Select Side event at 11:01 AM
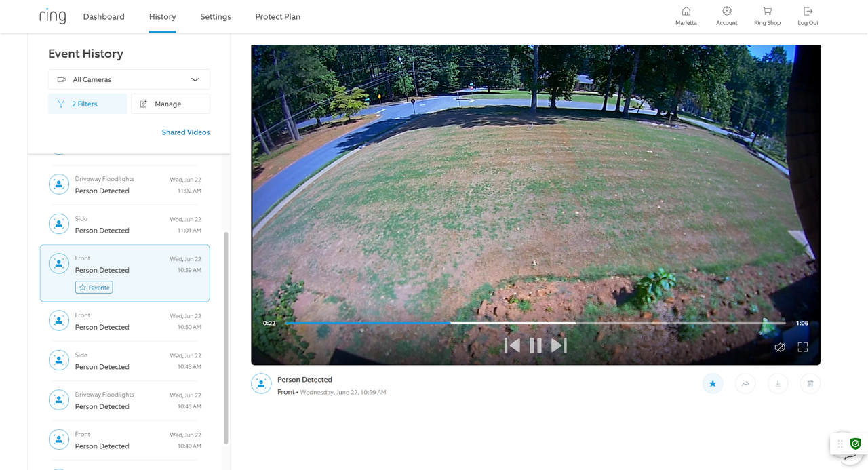Screen dimensions: 868x470 pyautogui.click(x=125, y=224)
